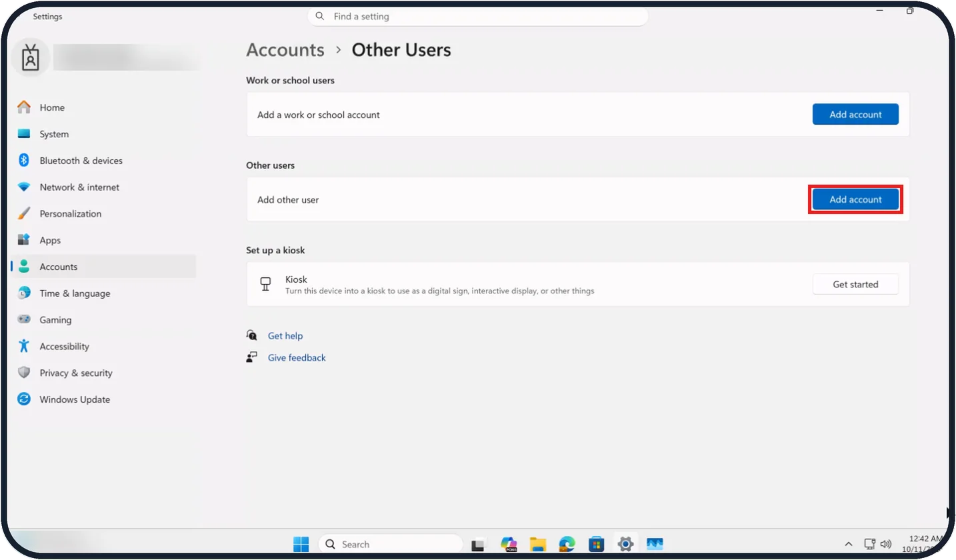Click the Settings gear icon on the taskbar

click(x=625, y=544)
